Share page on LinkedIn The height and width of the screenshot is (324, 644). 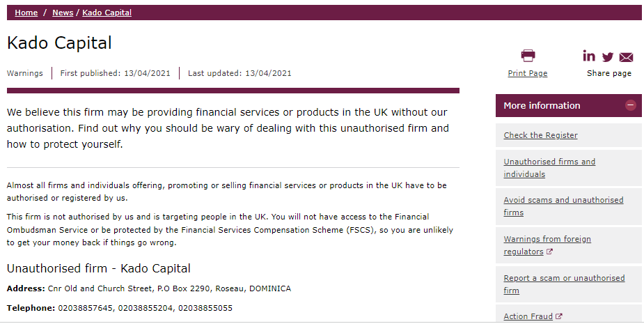pyautogui.click(x=589, y=56)
